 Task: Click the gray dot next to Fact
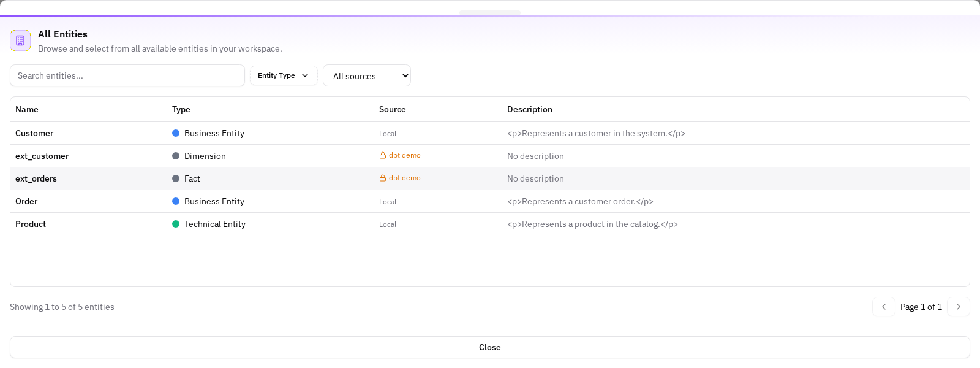(176, 178)
